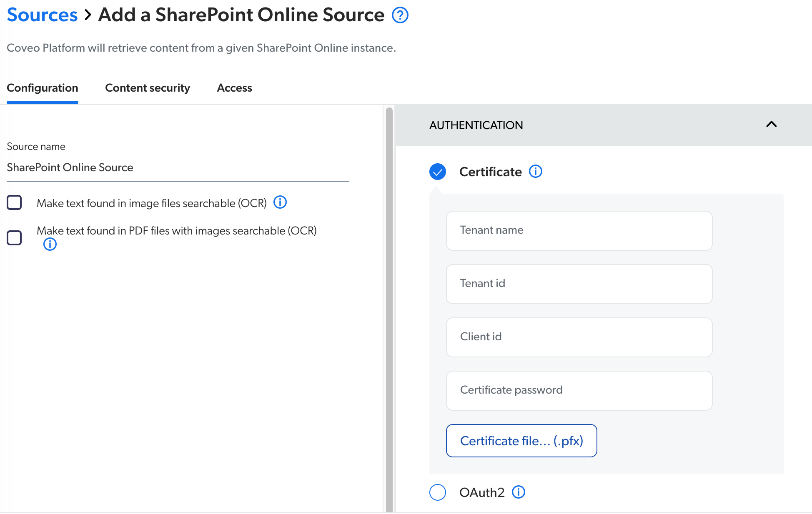Click 'Make text found in image files searchable' label
The image size is (812, 514).
152,203
